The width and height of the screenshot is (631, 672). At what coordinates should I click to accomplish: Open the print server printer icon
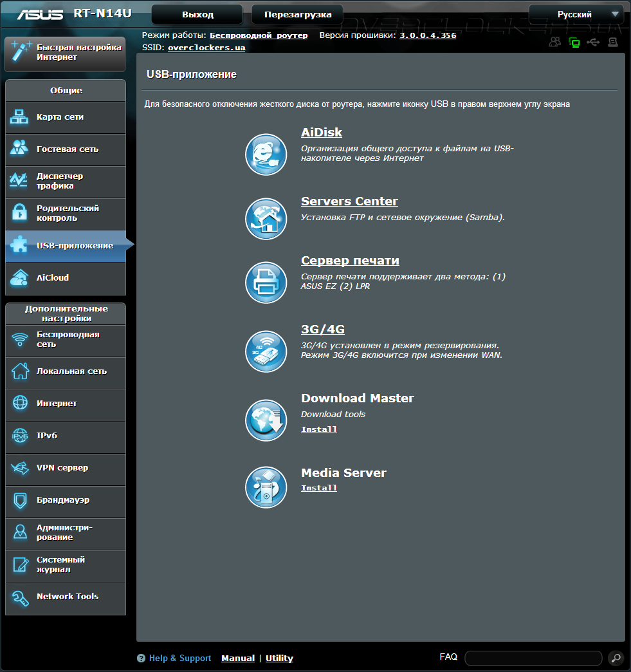pyautogui.click(x=266, y=283)
